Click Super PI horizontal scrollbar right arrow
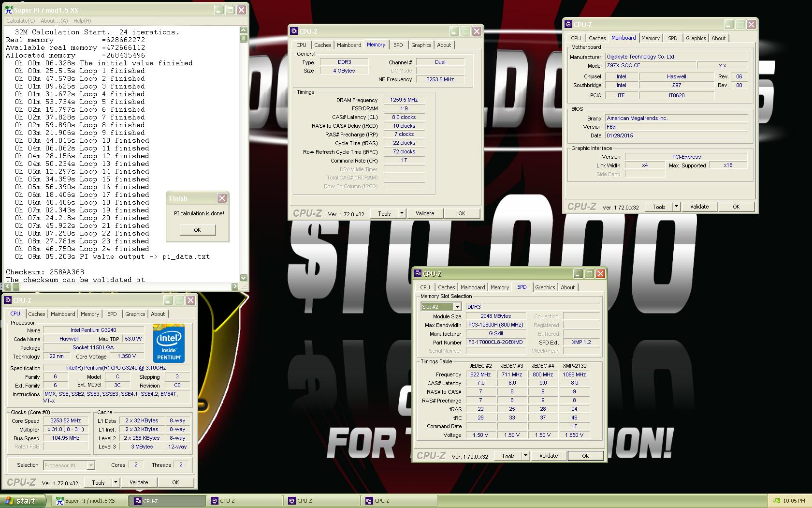This screenshot has height=508, width=812. tap(235, 286)
